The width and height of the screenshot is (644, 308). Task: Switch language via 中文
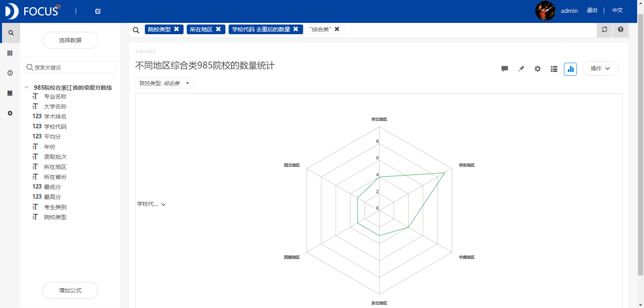click(617, 10)
